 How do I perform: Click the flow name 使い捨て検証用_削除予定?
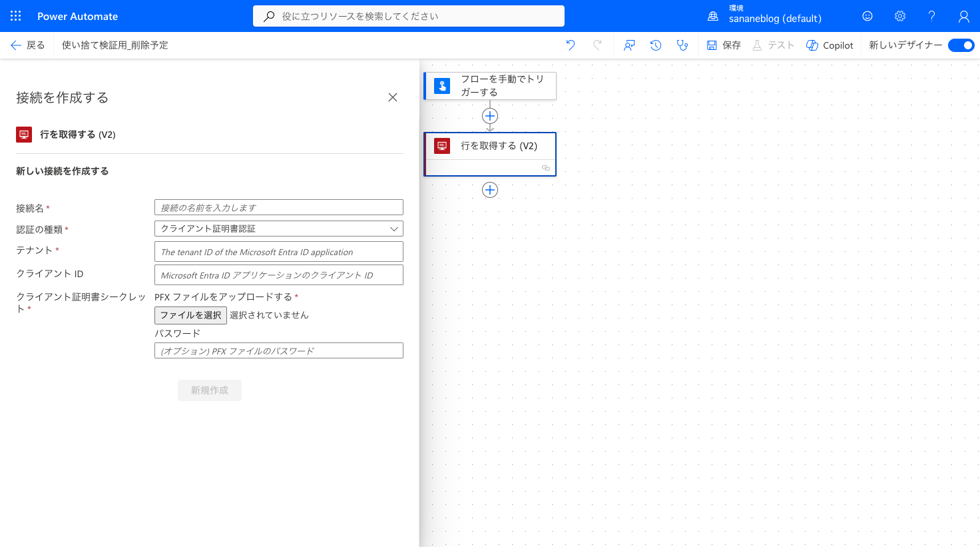click(115, 45)
